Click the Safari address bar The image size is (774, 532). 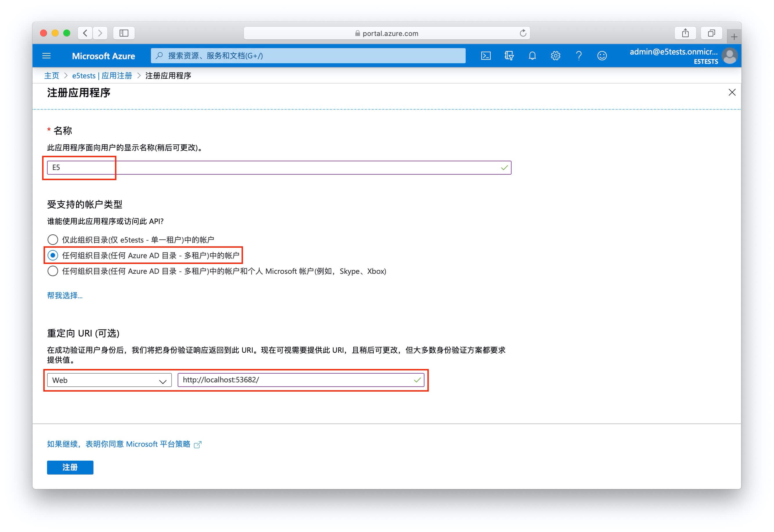[x=387, y=33]
